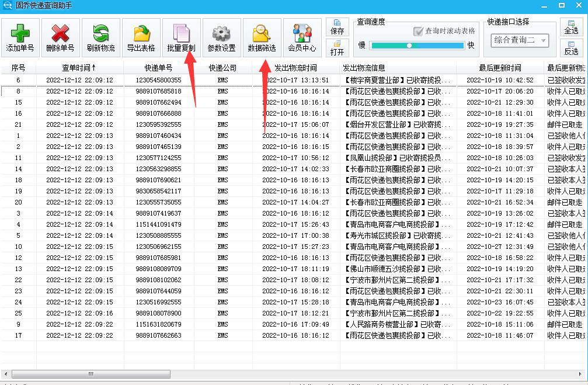Select tracking number 1230563298855
588x385 pixels.
(x=159, y=169)
